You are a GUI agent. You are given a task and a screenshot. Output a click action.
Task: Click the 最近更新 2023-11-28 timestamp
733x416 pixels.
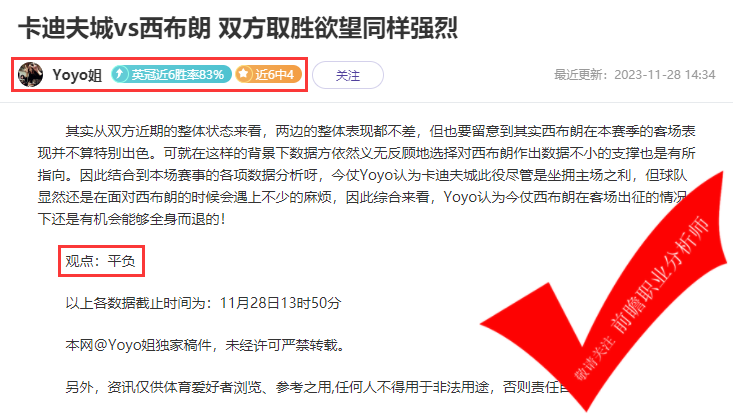coord(634,75)
